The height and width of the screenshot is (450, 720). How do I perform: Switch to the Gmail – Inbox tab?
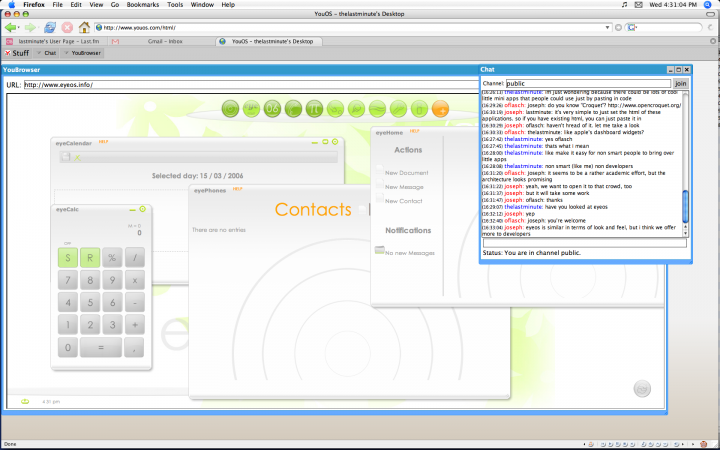tap(162, 41)
